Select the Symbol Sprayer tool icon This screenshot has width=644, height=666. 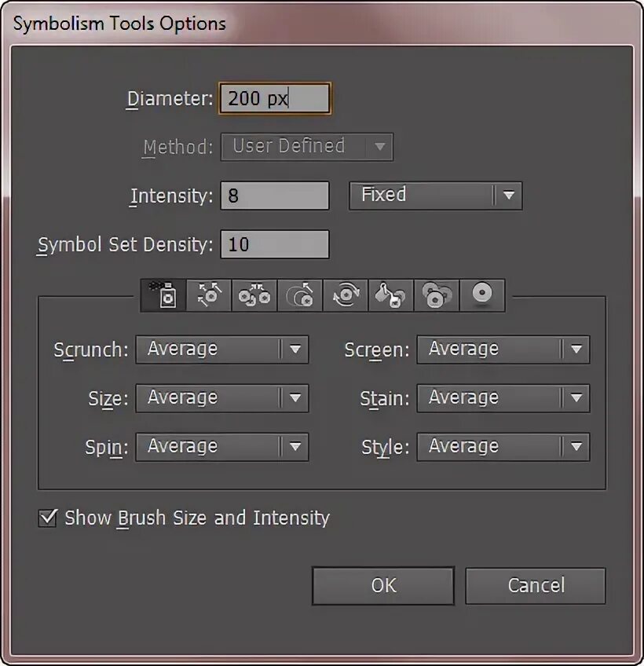163,295
